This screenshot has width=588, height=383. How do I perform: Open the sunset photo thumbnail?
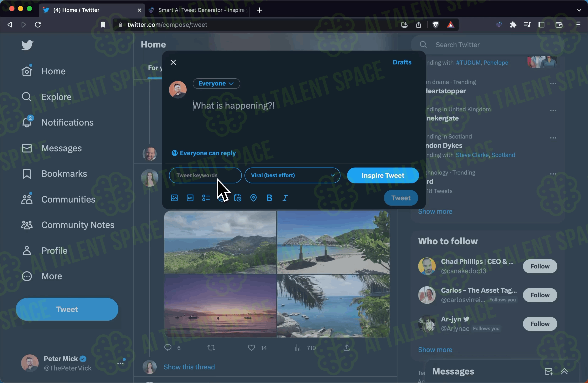(x=220, y=306)
